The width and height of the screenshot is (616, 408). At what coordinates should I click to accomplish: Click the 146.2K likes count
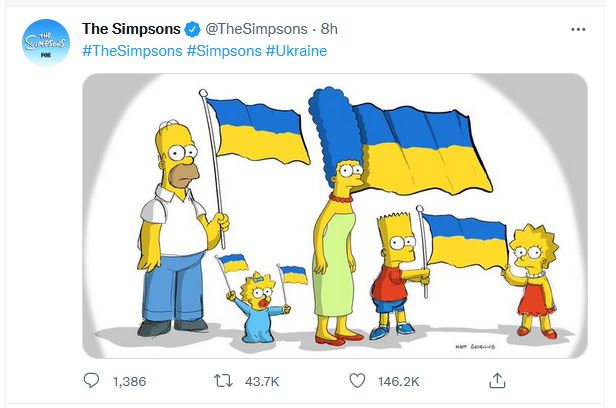(x=400, y=381)
